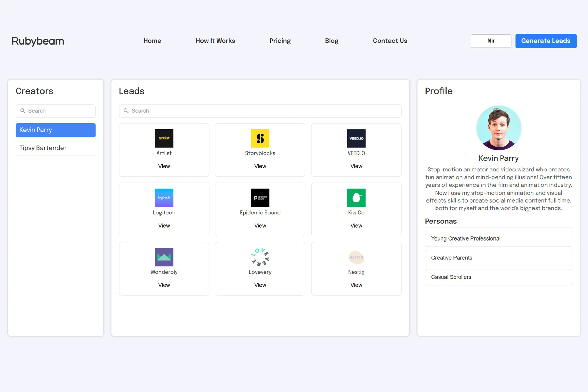Image resolution: width=588 pixels, height=392 pixels.
Task: Click the Epidemic Sound logo
Action: click(260, 198)
